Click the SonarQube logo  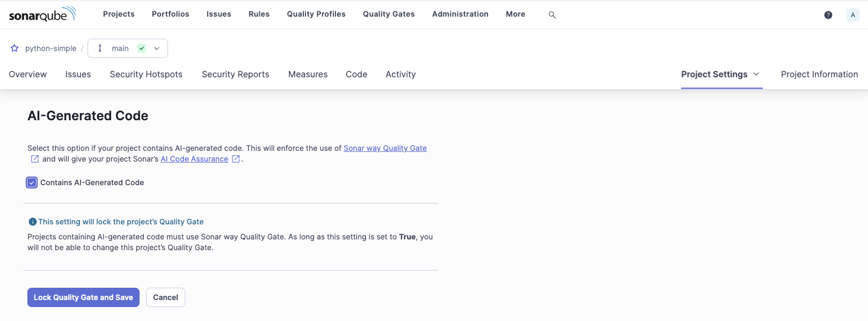pyautogui.click(x=42, y=14)
